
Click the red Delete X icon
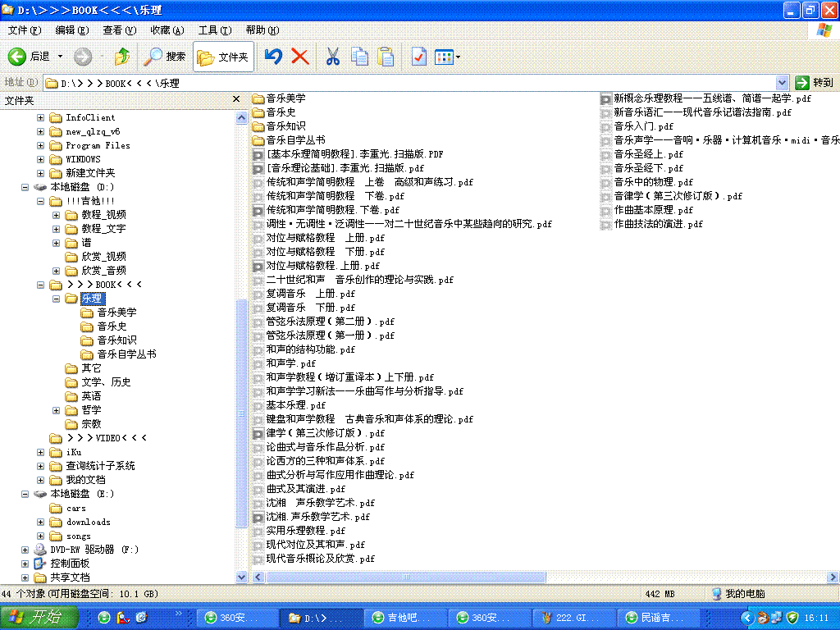(300, 57)
